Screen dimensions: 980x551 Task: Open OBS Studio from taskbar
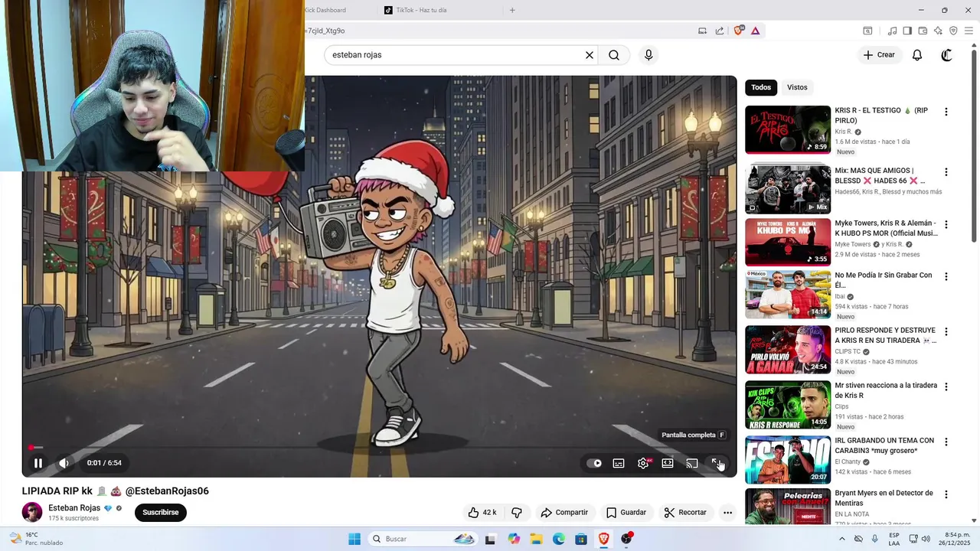[x=626, y=540]
